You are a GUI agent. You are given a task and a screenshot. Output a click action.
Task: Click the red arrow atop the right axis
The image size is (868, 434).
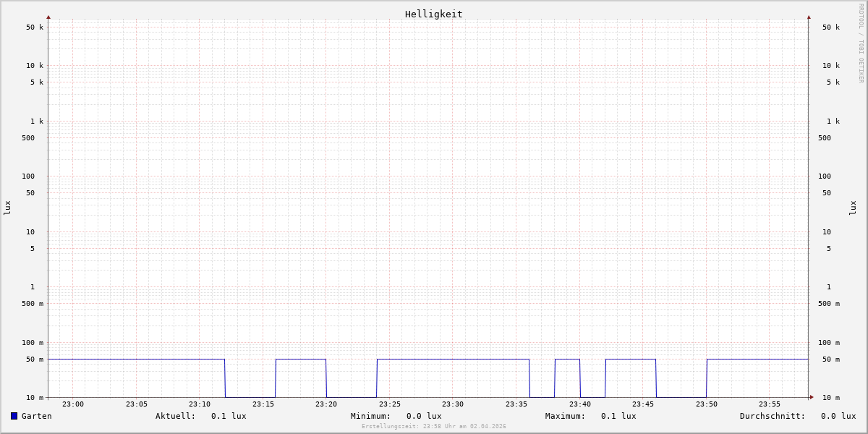[809, 17]
